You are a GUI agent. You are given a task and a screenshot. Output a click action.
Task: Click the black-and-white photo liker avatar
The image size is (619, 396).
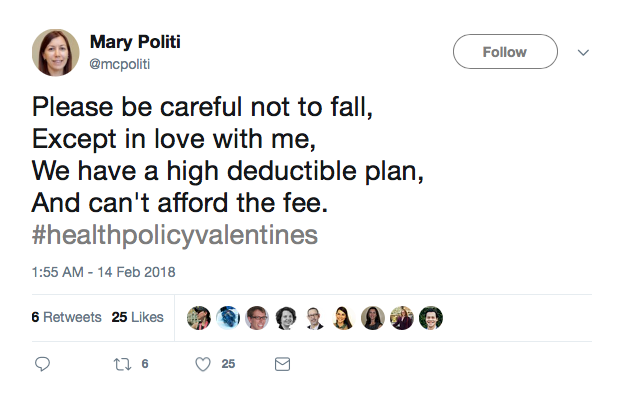tap(286, 318)
